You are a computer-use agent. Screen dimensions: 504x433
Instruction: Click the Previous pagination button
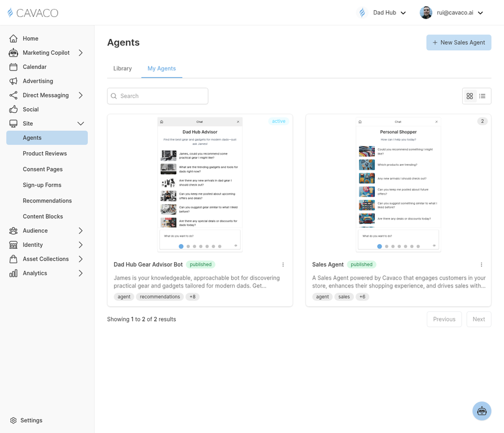pyautogui.click(x=444, y=319)
